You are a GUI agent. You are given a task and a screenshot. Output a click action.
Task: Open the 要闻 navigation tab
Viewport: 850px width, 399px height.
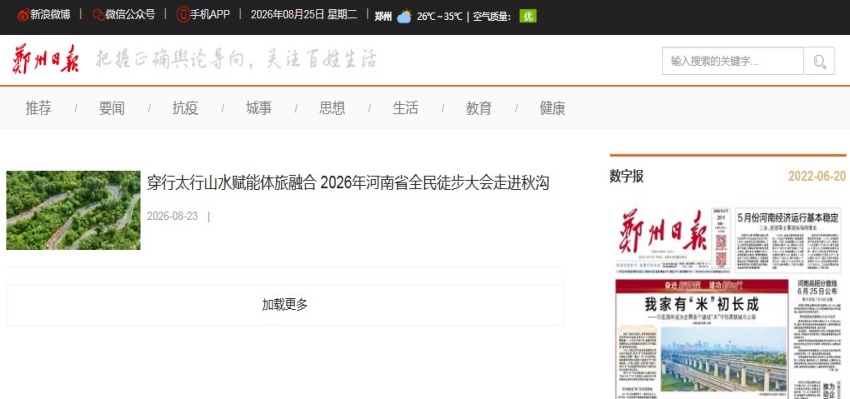[112, 108]
